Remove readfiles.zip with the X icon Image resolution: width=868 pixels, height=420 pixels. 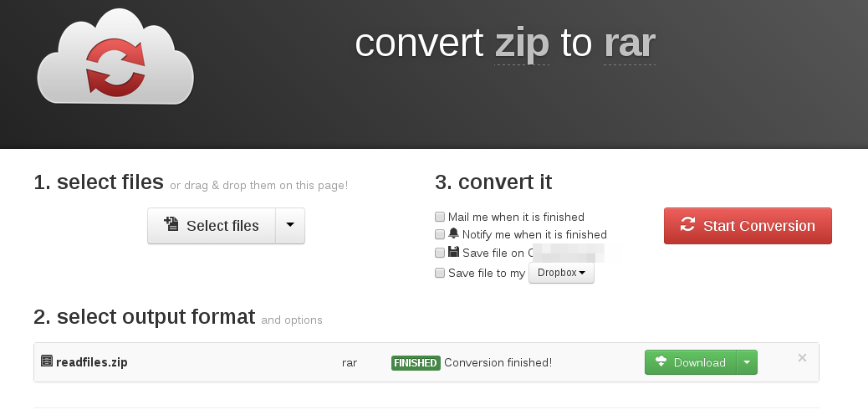pos(802,358)
